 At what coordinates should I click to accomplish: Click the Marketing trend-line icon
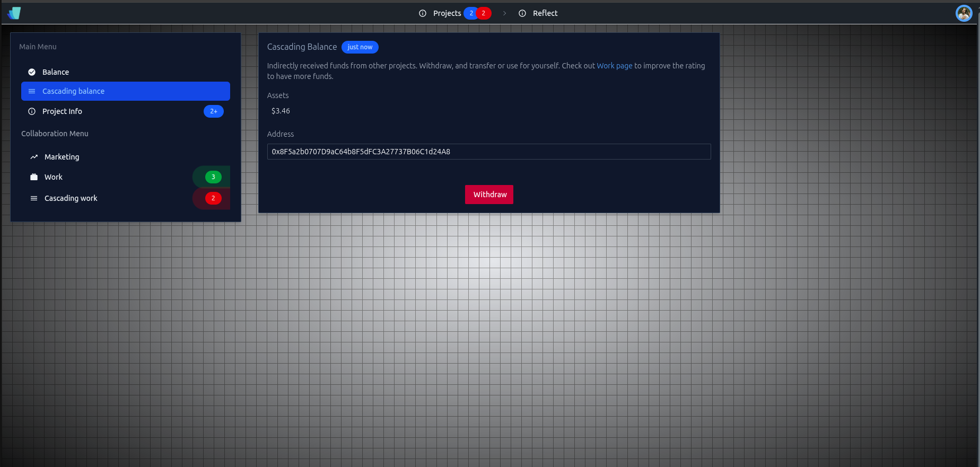click(x=34, y=157)
